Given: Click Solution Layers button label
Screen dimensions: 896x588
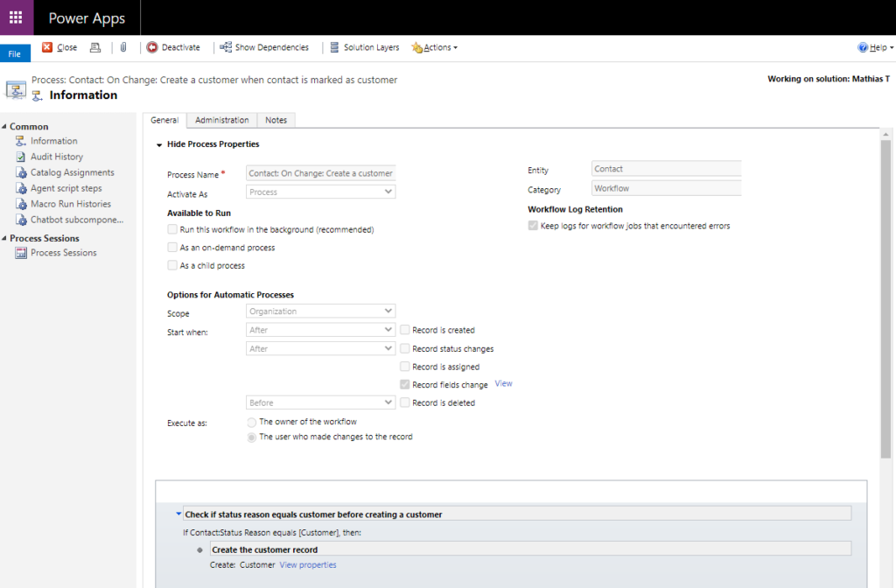Looking at the screenshot, I should pyautogui.click(x=371, y=47).
